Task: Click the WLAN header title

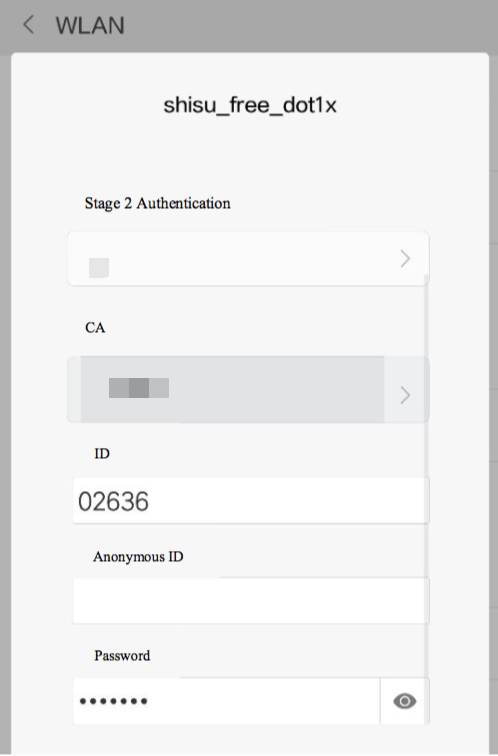Action: pyautogui.click(x=90, y=26)
